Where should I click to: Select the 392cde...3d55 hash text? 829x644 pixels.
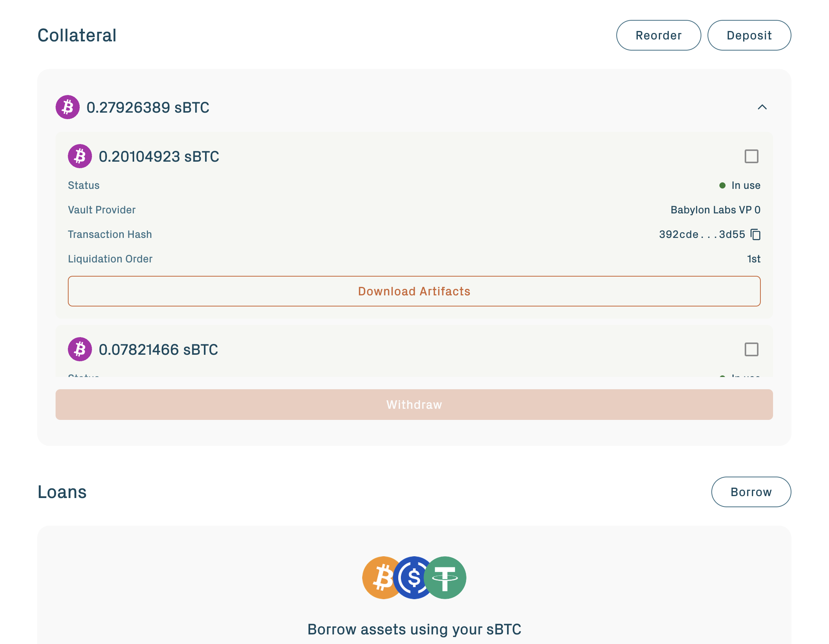pos(702,234)
